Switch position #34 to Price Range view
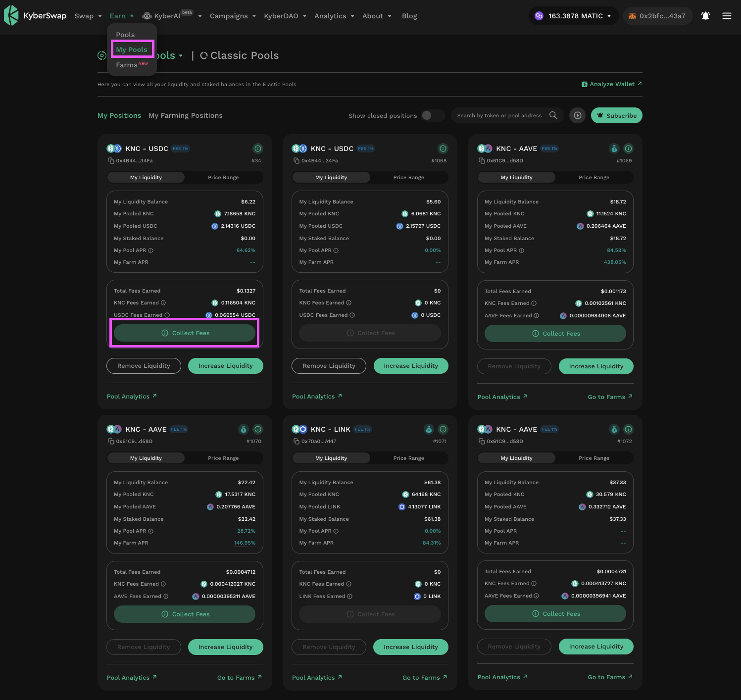Image resolution: width=741 pixels, height=700 pixels. [x=223, y=177]
